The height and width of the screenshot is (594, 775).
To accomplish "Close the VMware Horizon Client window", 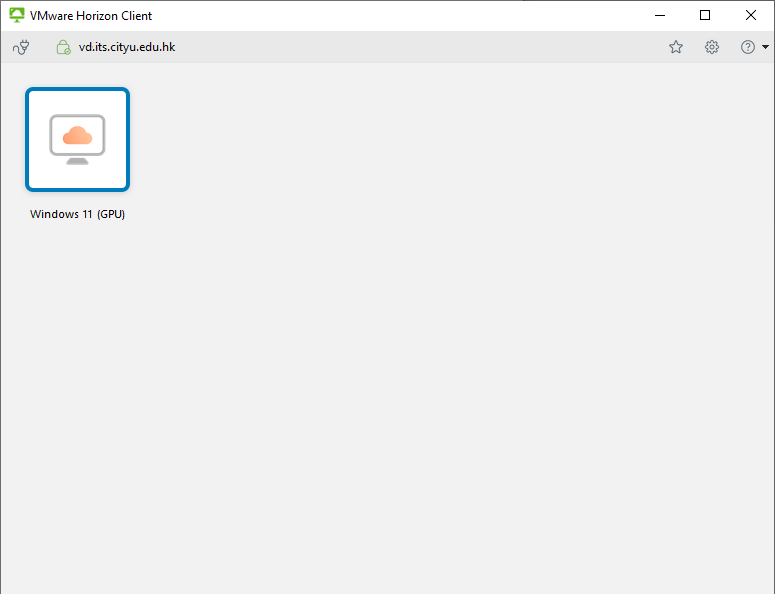I will tap(751, 15).
